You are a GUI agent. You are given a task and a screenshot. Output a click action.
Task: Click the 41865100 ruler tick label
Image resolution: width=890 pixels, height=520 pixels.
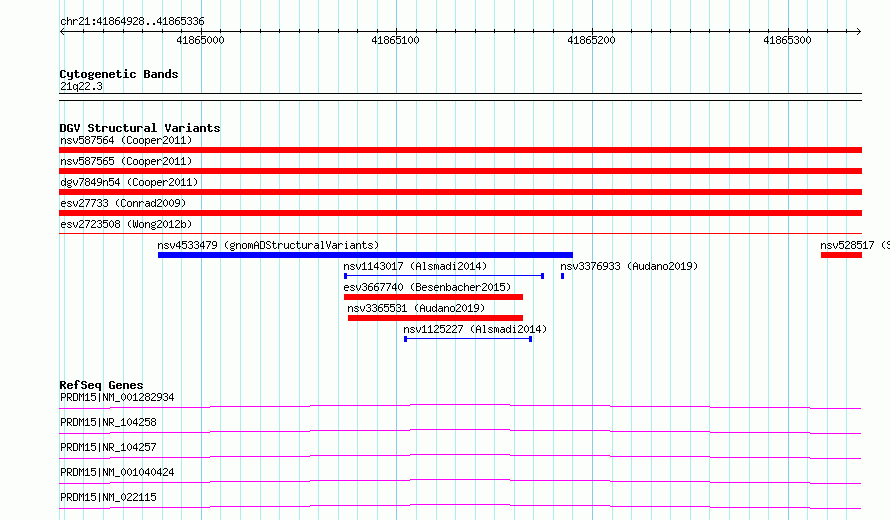[x=396, y=40]
